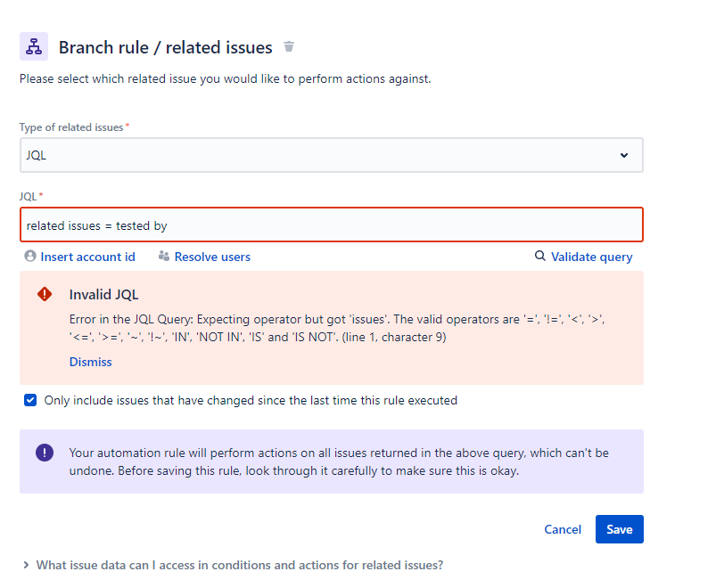Open the Resolve users link
Viewport: 716px width, 588px height.
(x=212, y=257)
